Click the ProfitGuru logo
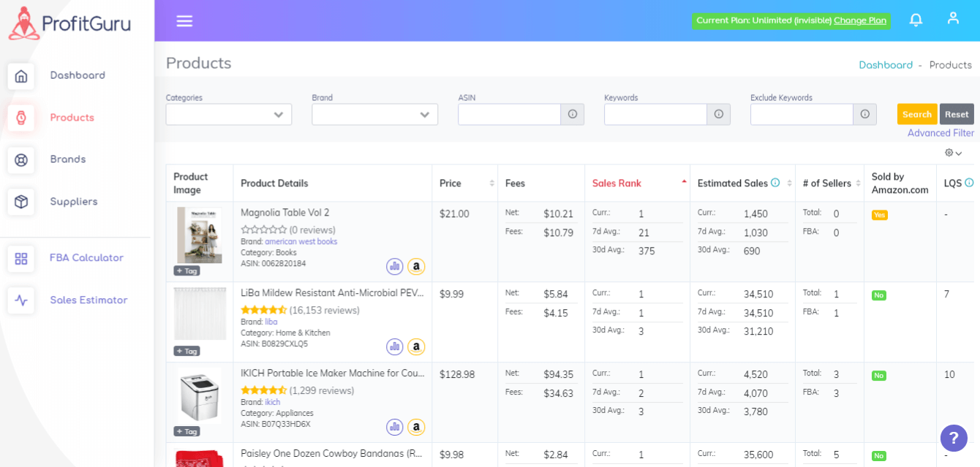 pyautogui.click(x=69, y=23)
